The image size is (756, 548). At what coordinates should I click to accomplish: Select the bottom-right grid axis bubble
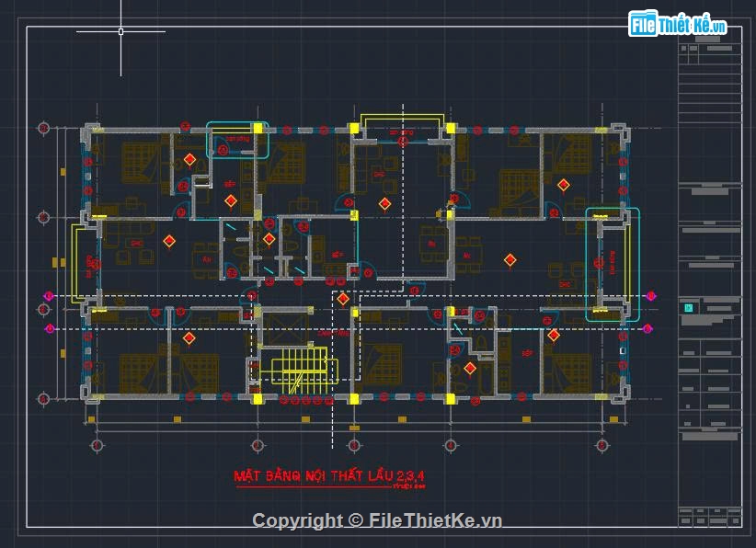click(601, 446)
